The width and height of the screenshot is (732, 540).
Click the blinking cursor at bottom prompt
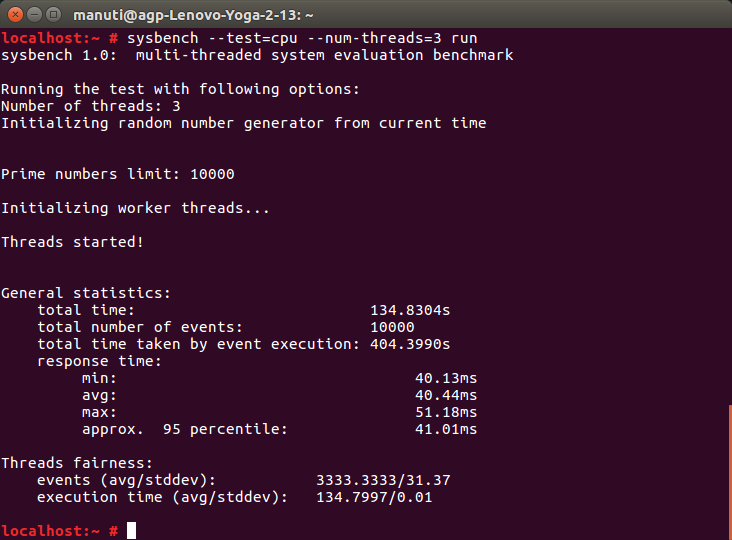[131, 530]
